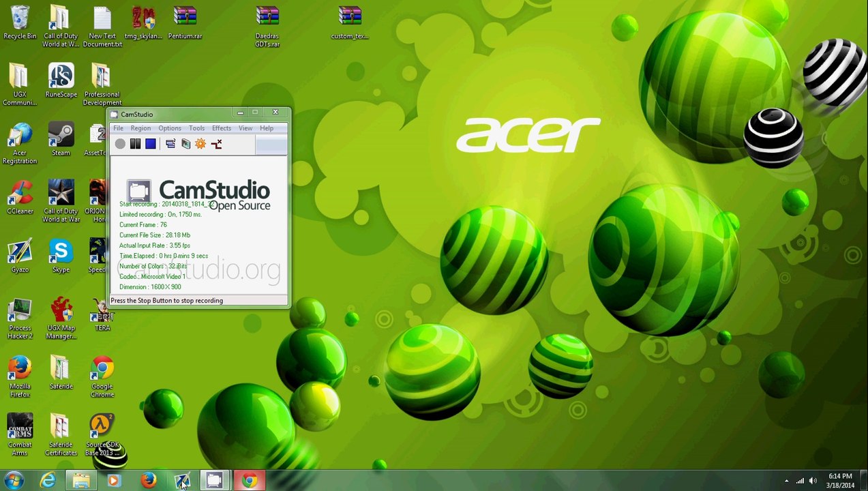Stop the recording with the blue square

151,144
